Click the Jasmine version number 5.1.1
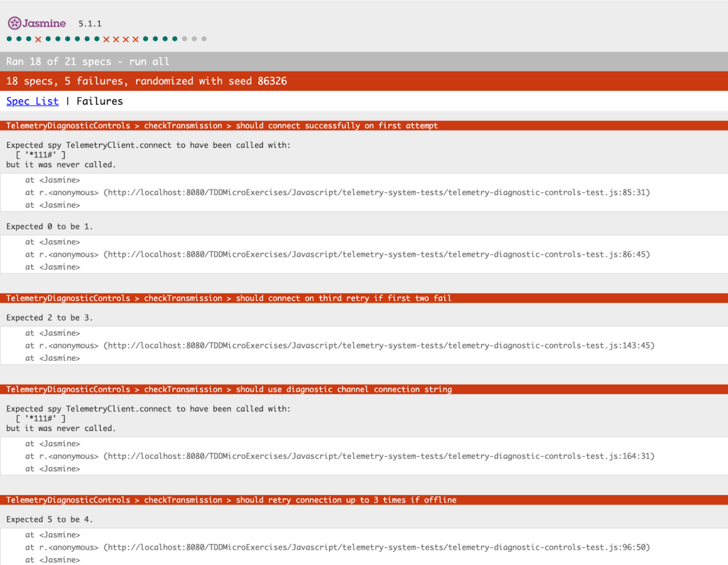Screen dimensions: 728x565 point(90,24)
